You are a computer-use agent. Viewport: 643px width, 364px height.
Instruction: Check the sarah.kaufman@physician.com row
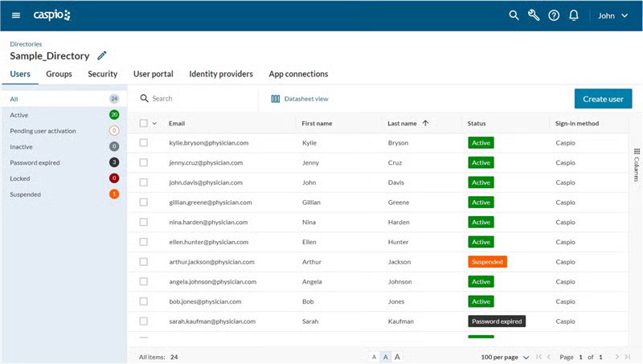[143, 321]
